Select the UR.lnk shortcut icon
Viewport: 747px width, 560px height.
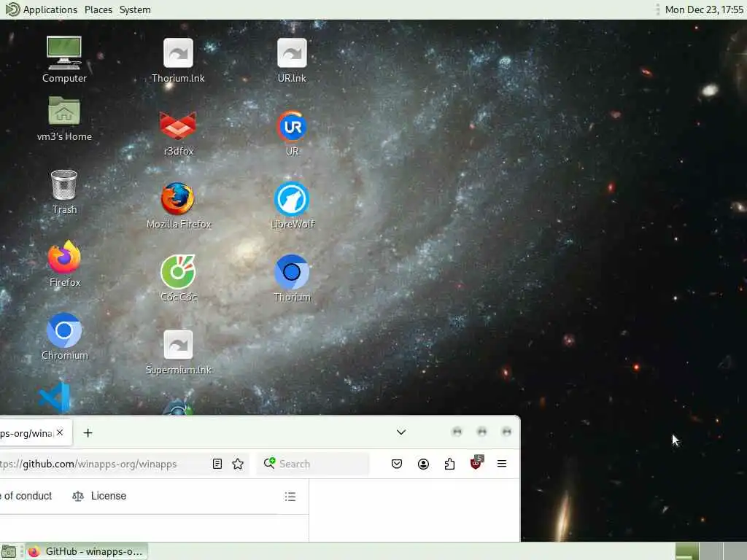pyautogui.click(x=292, y=61)
